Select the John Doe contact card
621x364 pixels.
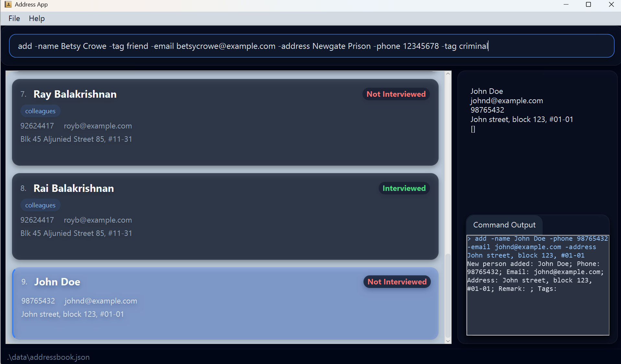click(225, 324)
